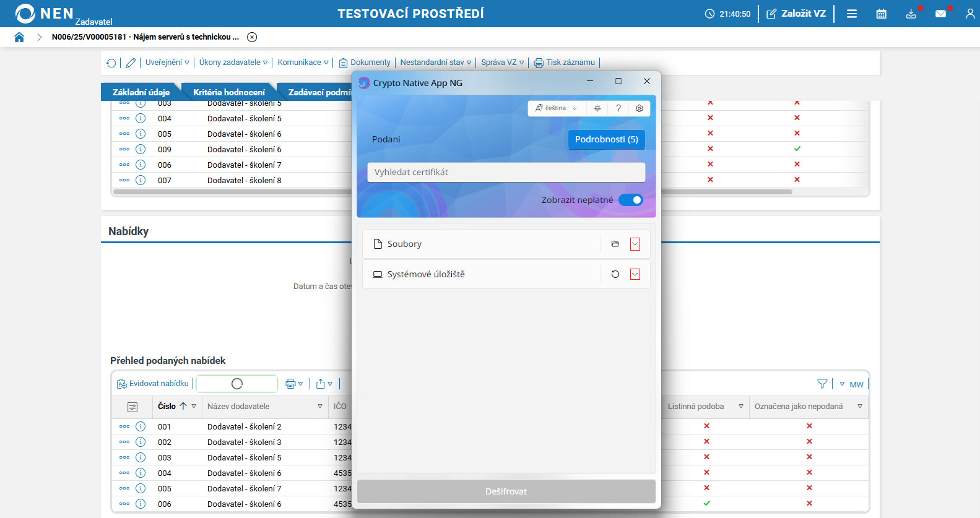The width and height of the screenshot is (980, 518).
Task: Click the Vyhledat certifikát search field
Action: pos(506,172)
